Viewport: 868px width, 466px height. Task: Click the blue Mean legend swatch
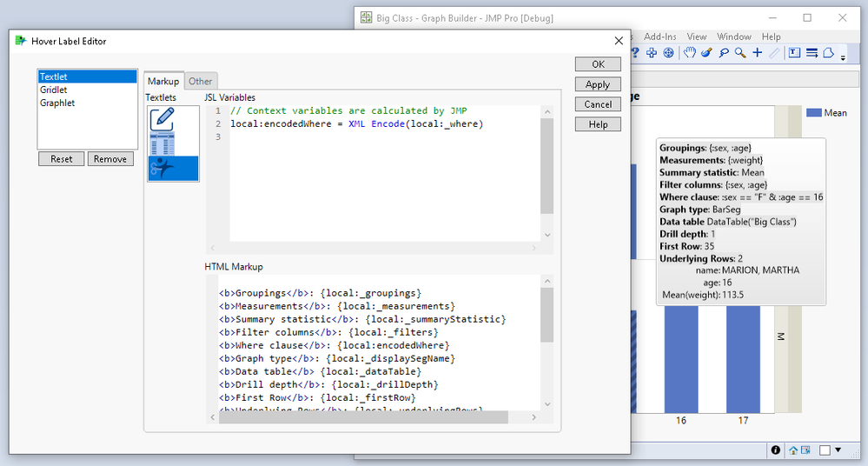click(x=814, y=113)
